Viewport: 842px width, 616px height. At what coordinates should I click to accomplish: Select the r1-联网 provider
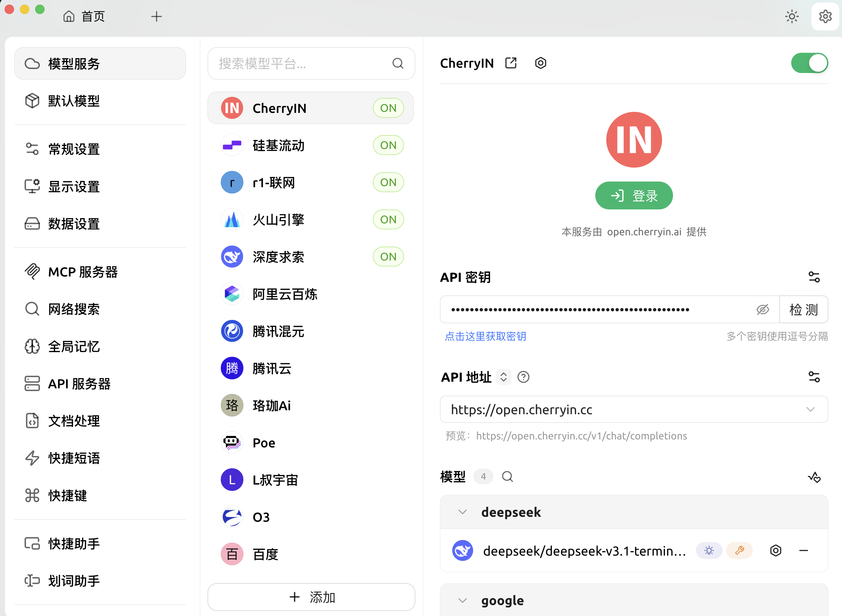pyautogui.click(x=310, y=182)
